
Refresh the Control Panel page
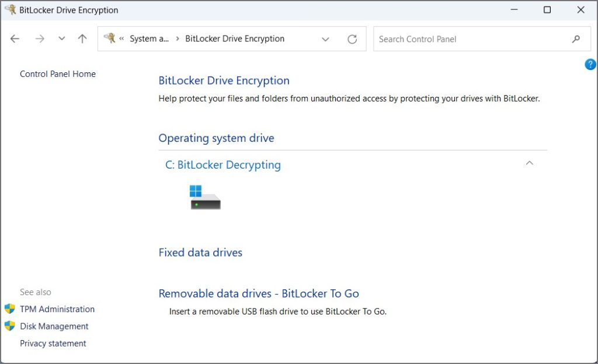point(352,39)
